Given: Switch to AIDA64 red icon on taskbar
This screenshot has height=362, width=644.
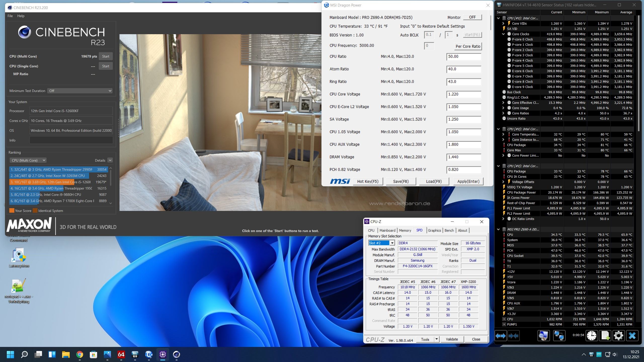Looking at the screenshot, I should (x=121, y=354).
